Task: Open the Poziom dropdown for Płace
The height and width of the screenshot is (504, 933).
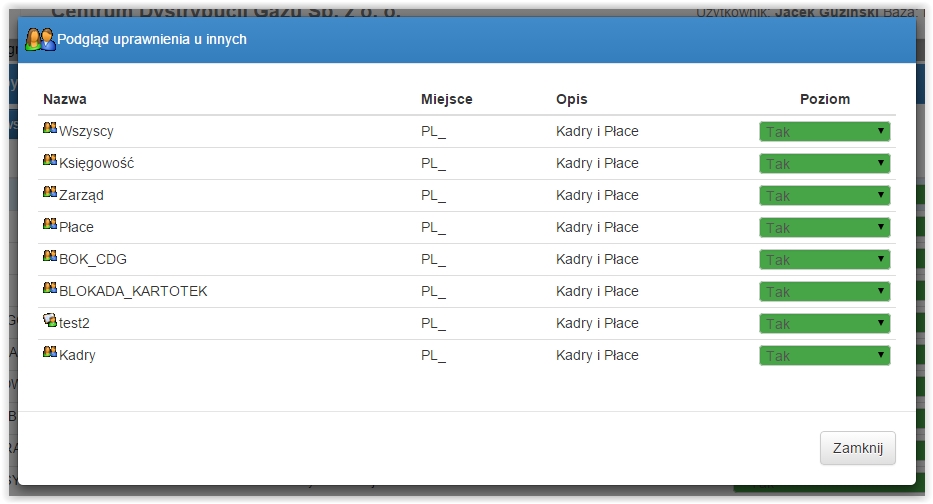Action: coord(824,228)
